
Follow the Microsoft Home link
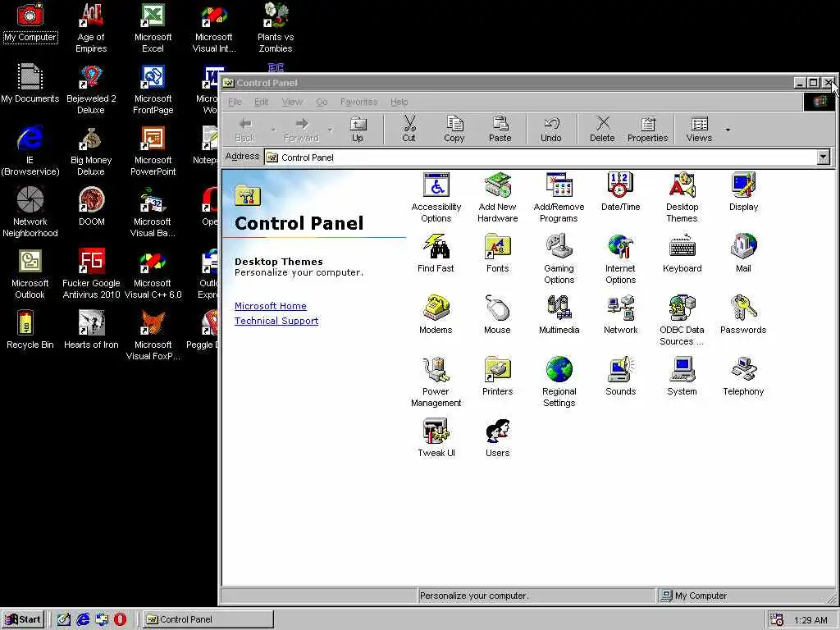point(271,306)
